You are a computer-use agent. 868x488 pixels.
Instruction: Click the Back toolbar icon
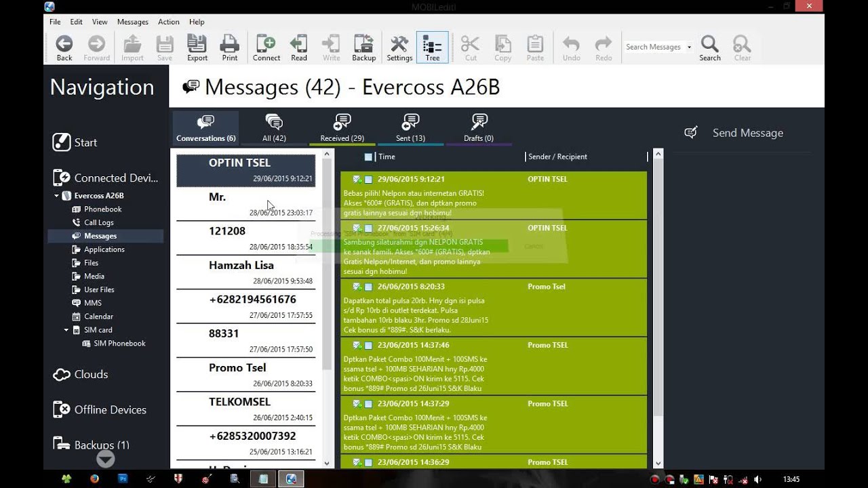(x=64, y=47)
